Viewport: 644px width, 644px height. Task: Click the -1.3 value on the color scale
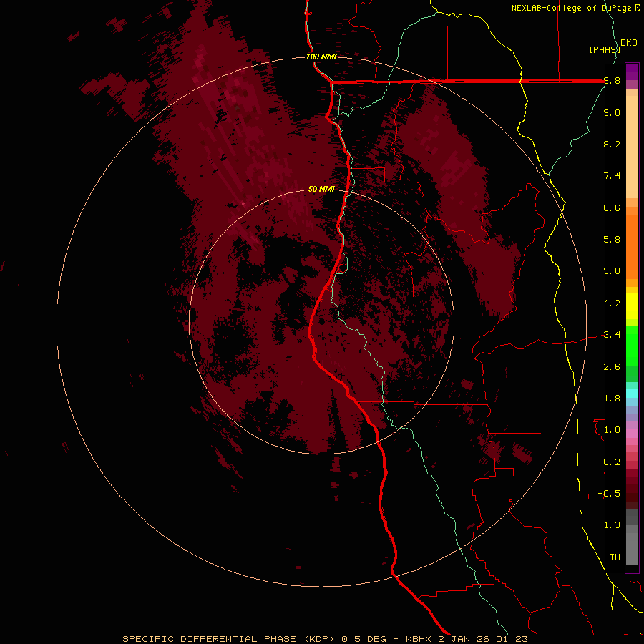[609, 525]
